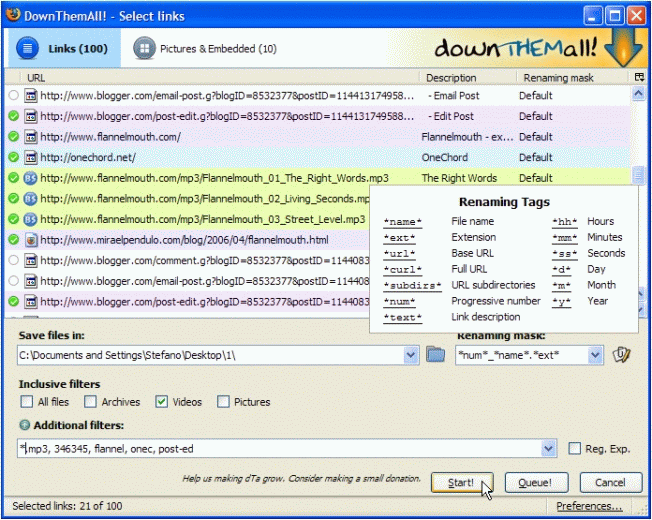This screenshot has height=520, width=652.
Task: Click the Start! button
Action: [462, 482]
